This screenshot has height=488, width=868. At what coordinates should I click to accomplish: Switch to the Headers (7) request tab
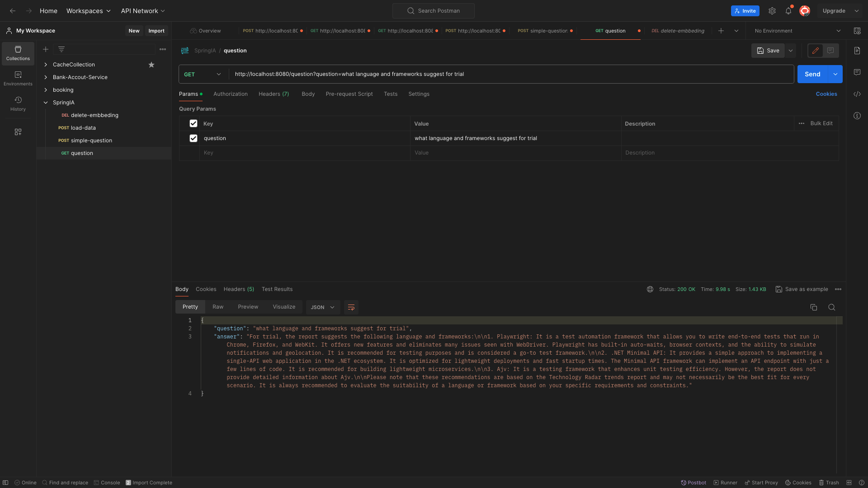coord(274,94)
